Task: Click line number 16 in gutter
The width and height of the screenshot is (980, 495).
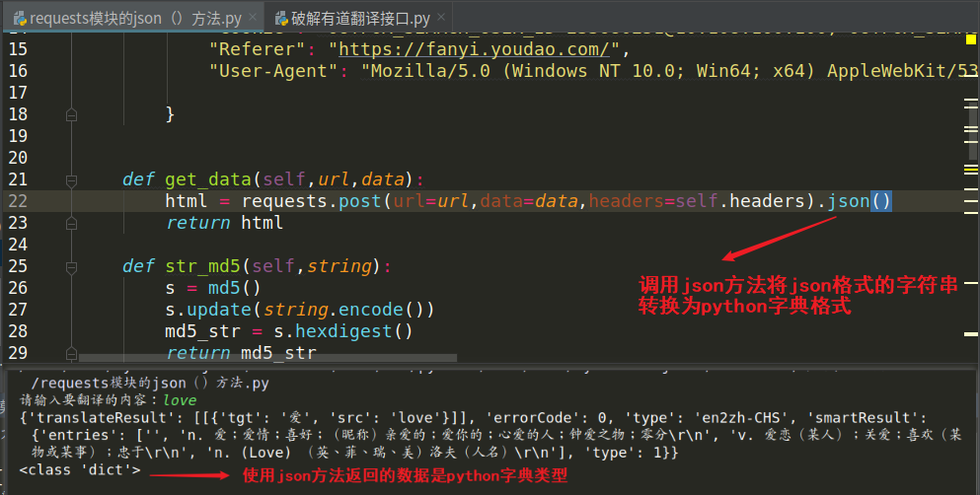Action: coord(18,71)
